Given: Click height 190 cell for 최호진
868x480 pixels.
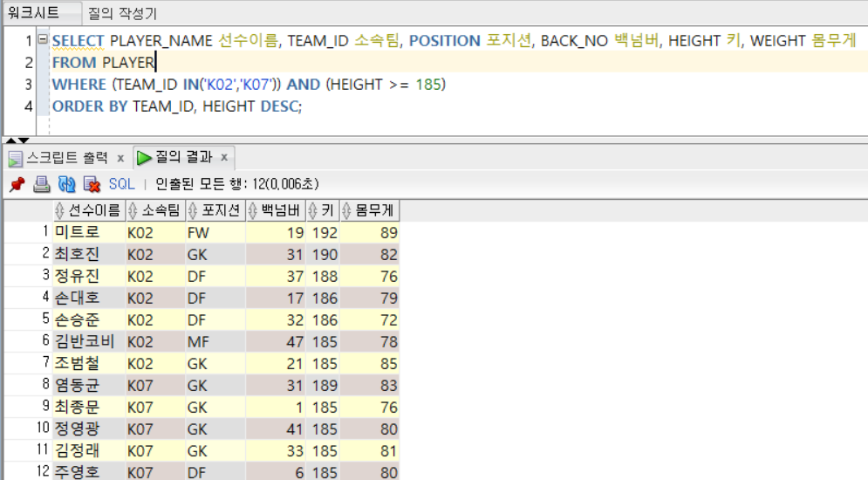Looking at the screenshot, I should (322, 254).
